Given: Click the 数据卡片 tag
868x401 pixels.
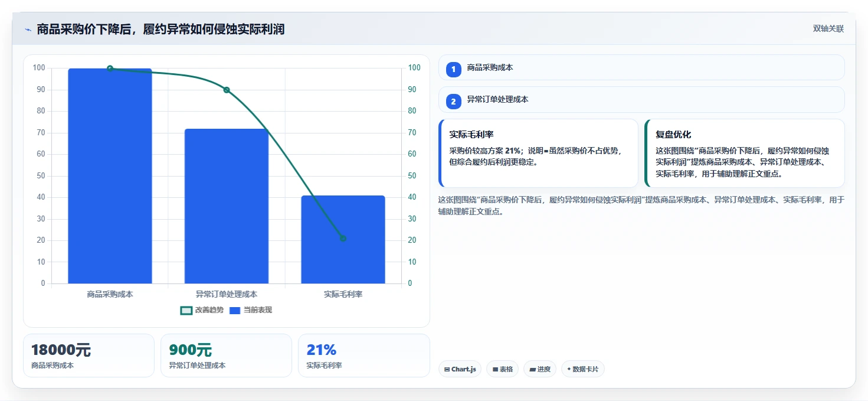Looking at the screenshot, I should (582, 369).
